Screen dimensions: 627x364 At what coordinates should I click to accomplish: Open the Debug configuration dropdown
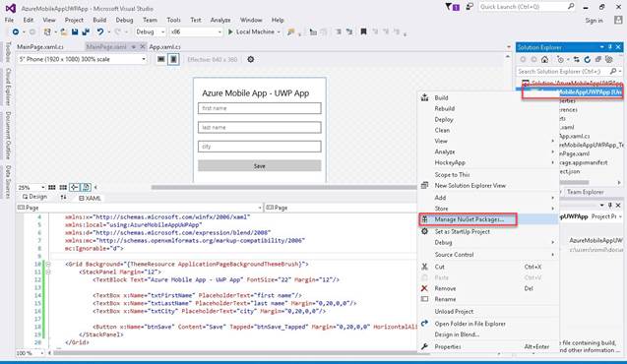coord(150,31)
